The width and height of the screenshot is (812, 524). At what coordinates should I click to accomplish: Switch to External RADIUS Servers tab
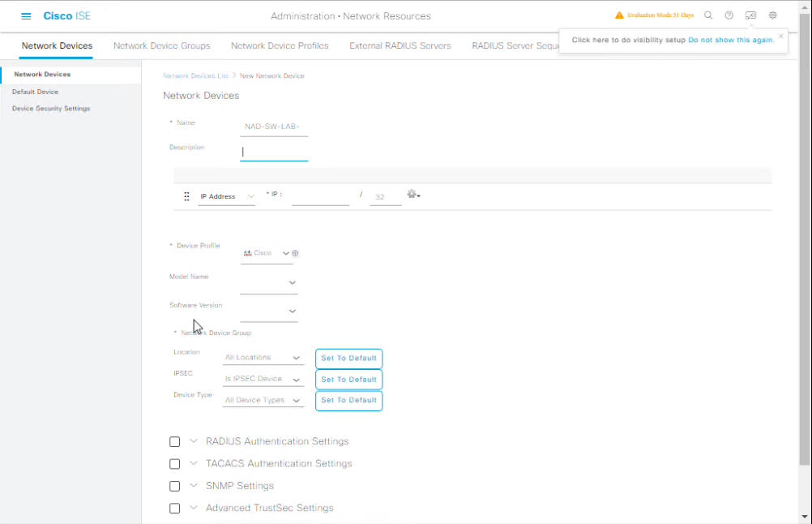click(400, 45)
